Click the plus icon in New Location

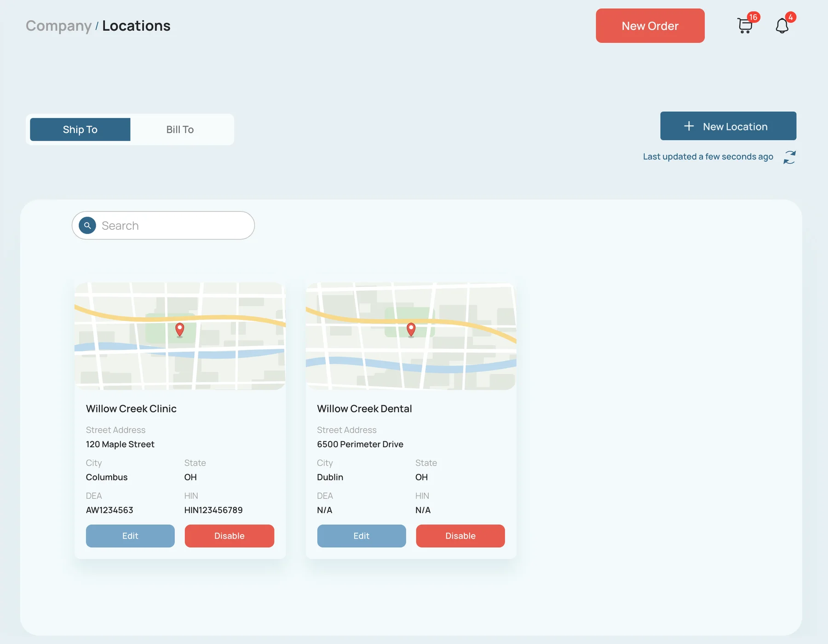click(x=689, y=126)
